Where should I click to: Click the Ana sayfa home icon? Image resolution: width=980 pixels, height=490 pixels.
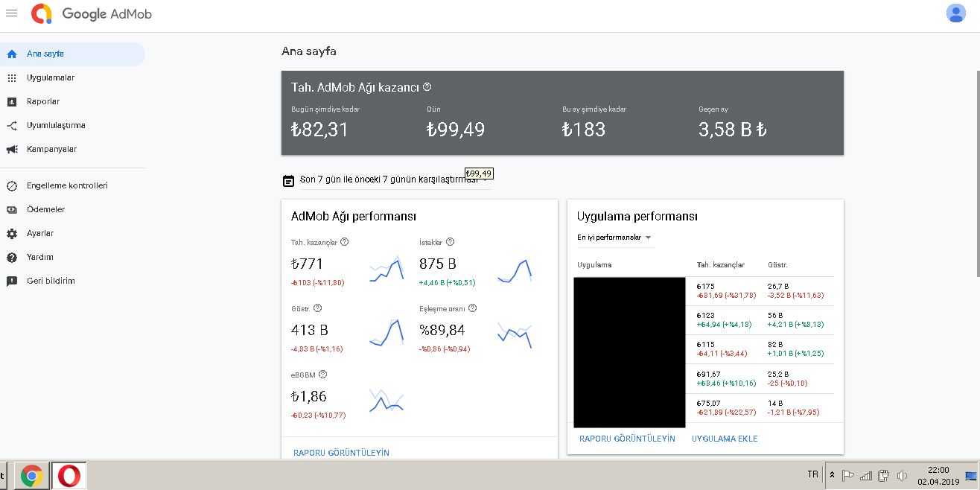[11, 54]
